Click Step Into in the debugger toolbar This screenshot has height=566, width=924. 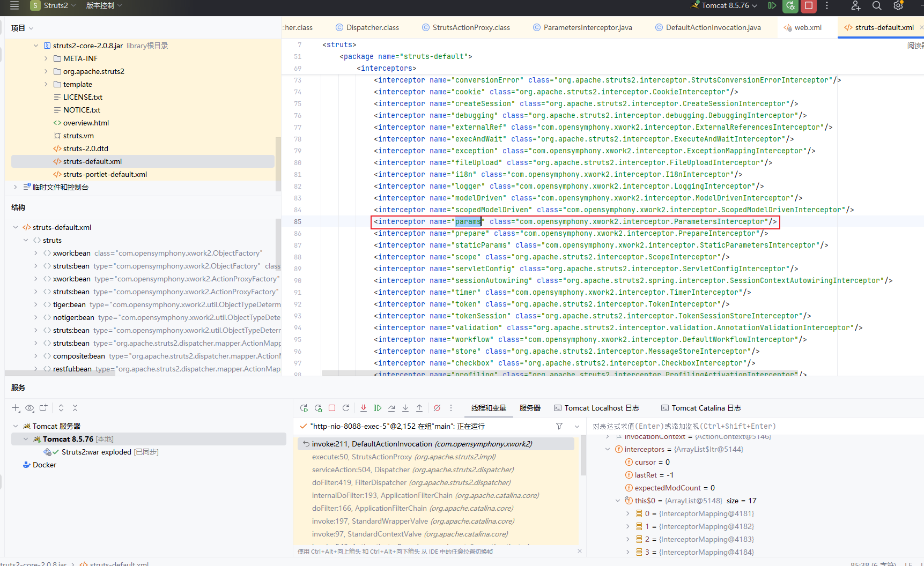coord(405,408)
